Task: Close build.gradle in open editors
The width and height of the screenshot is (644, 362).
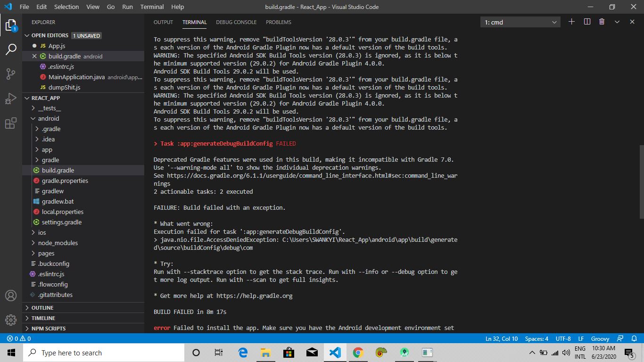Action: click(x=34, y=56)
